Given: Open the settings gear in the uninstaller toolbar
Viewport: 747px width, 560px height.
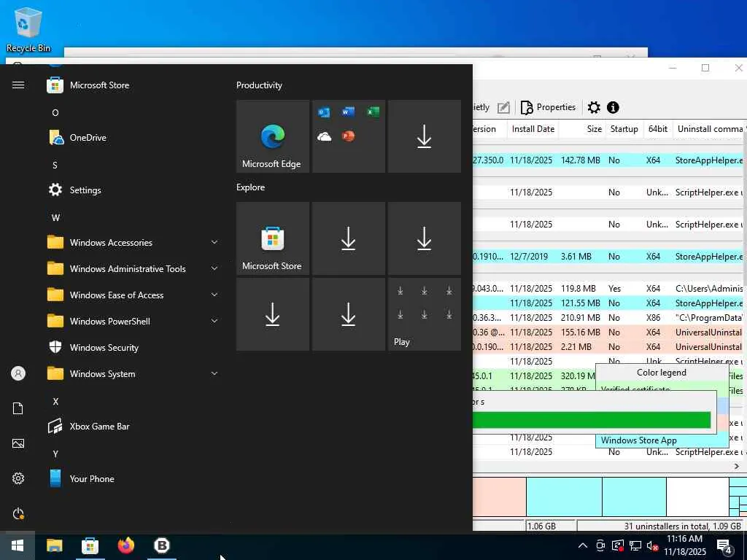Looking at the screenshot, I should (x=594, y=108).
